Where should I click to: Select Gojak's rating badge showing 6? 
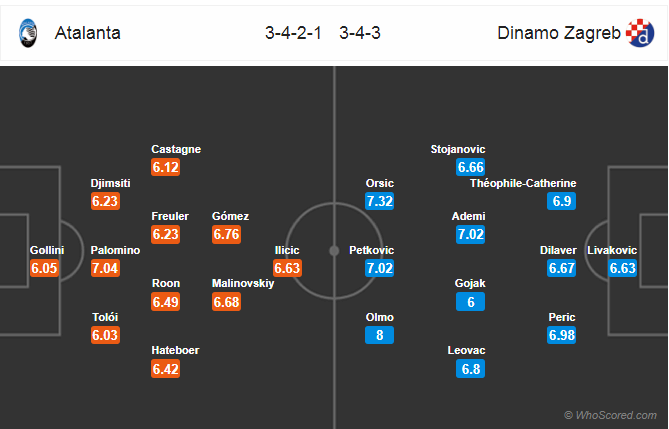coord(470,302)
